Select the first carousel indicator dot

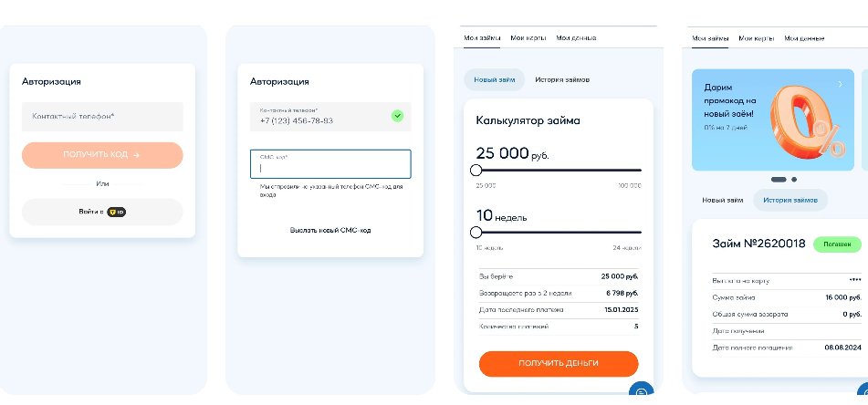pyautogui.click(x=779, y=180)
